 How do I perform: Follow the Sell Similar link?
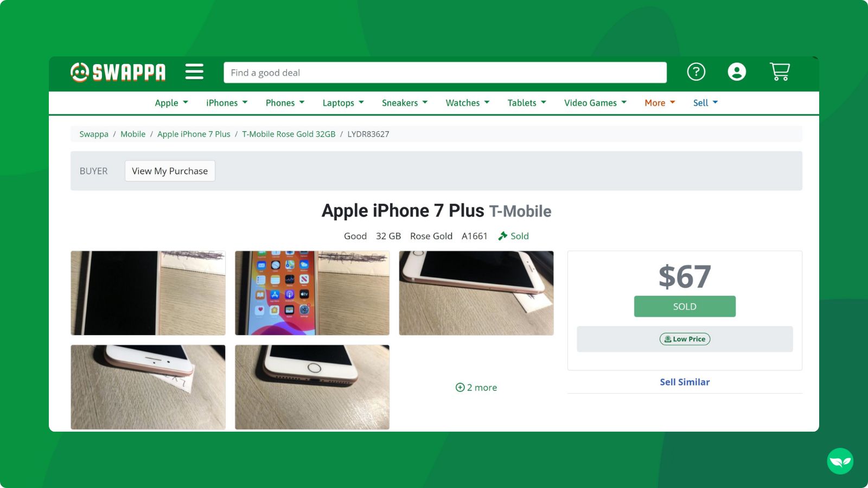pyautogui.click(x=685, y=382)
